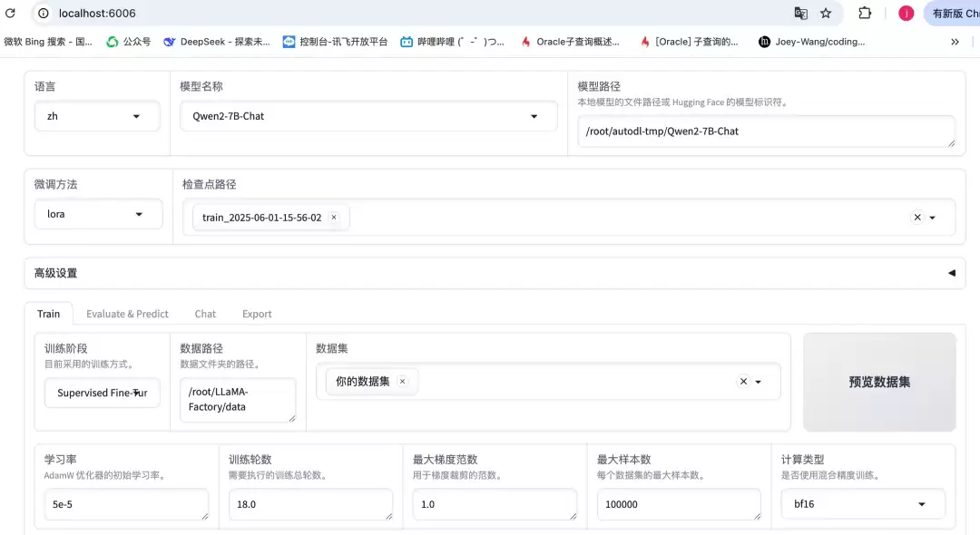Open the 模型名称 Qwen2-7B-Chat dropdown

click(x=368, y=116)
